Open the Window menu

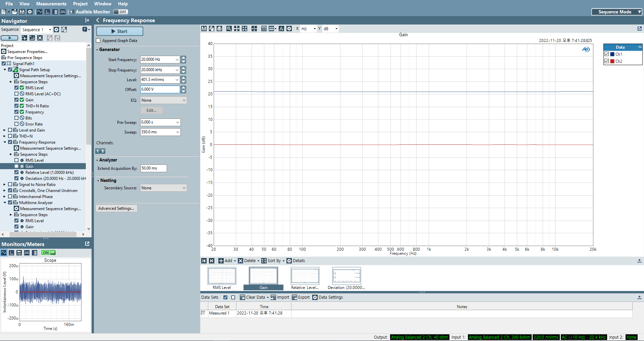tap(103, 4)
